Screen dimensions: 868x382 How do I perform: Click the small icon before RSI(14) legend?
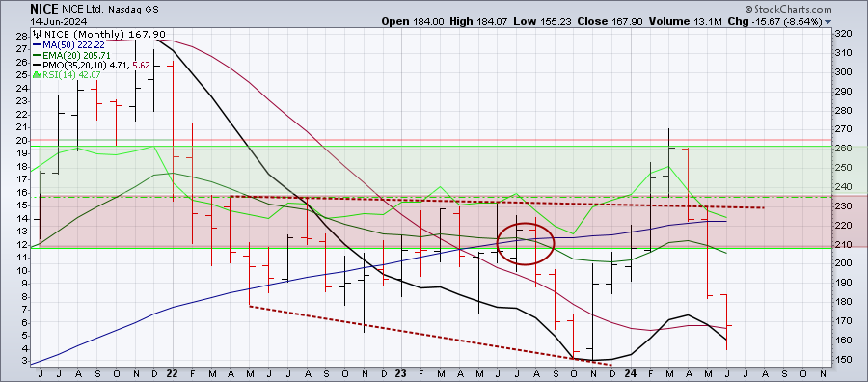click(37, 75)
